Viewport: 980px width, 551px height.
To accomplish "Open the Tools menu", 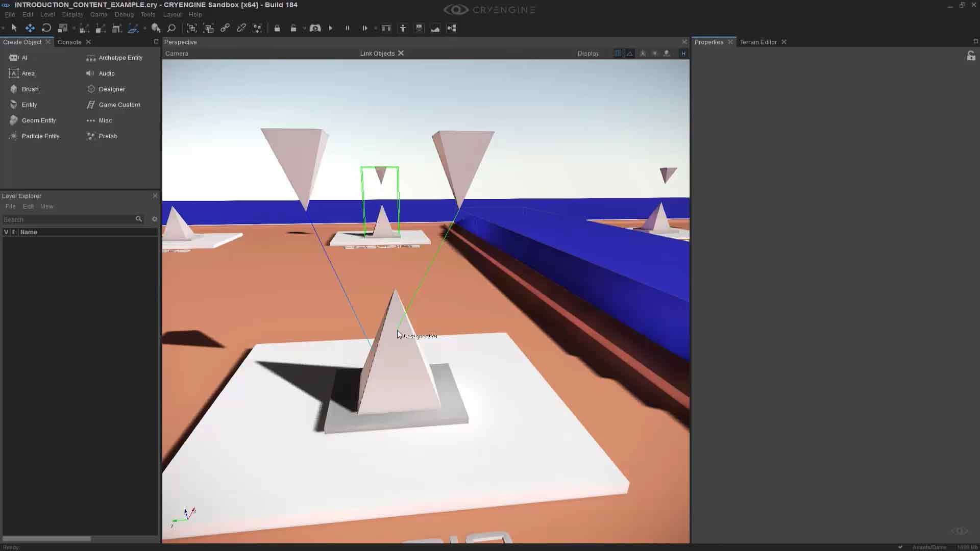I will pos(148,14).
